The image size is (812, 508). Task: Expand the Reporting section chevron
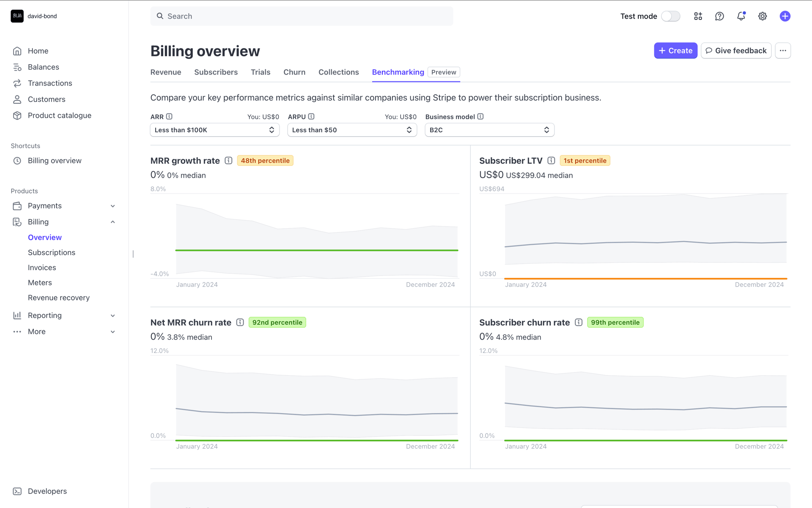113,316
